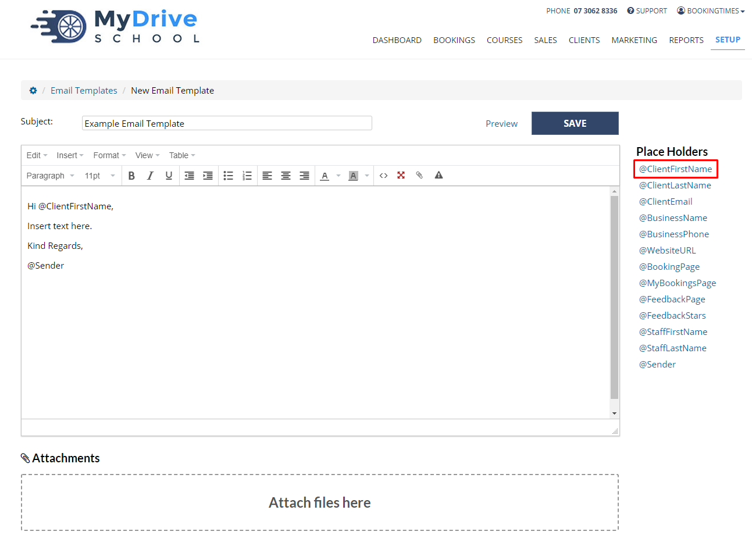The image size is (752, 560).
Task: Click the red fullscreen expand icon
Action: 401,175
